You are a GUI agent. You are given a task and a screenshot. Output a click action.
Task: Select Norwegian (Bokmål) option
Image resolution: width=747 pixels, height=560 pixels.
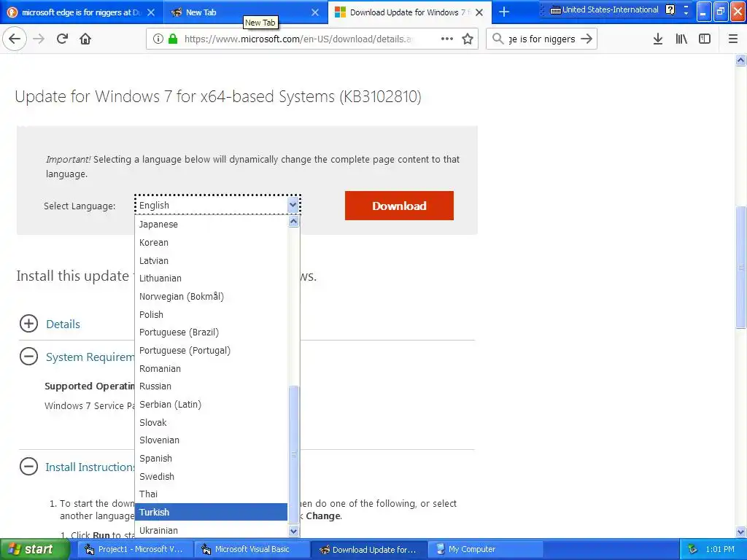pos(211,296)
